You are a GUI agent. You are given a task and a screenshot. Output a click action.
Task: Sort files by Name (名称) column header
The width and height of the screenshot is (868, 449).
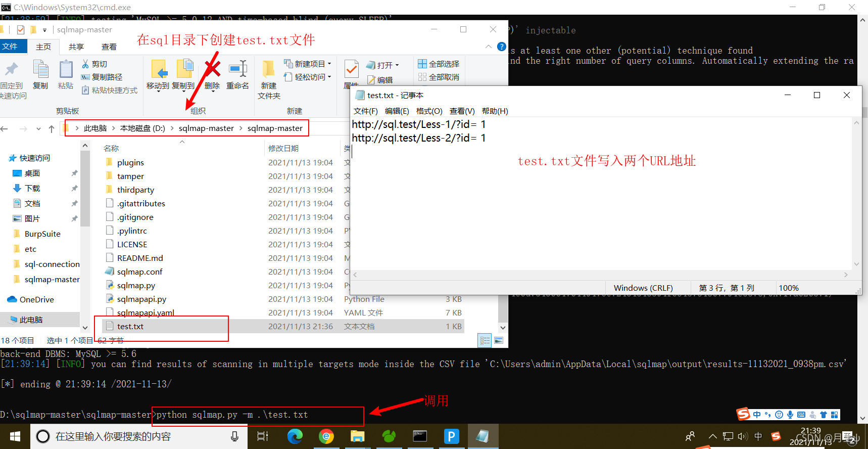[111, 148]
